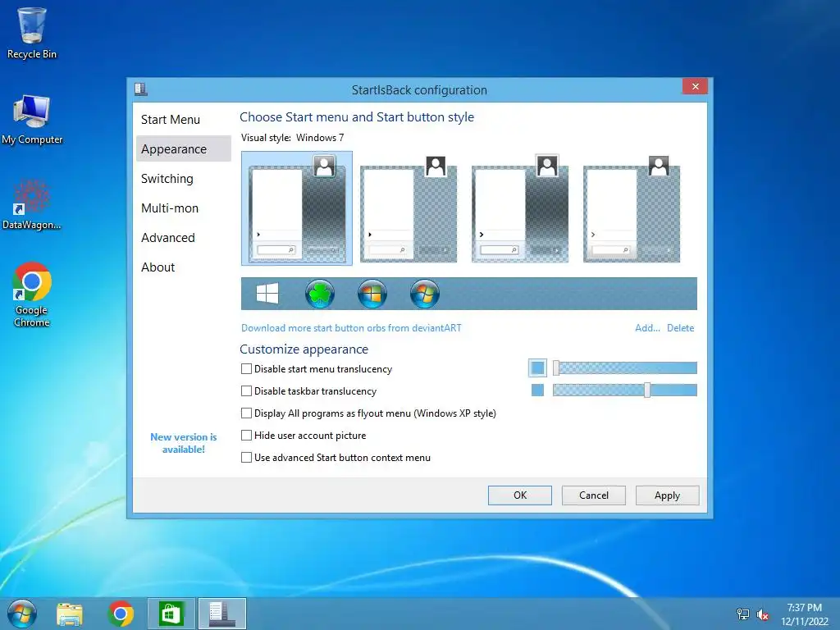Viewport: 840px width, 630px height.
Task: Check Disable taskbar translucency
Action: click(246, 391)
